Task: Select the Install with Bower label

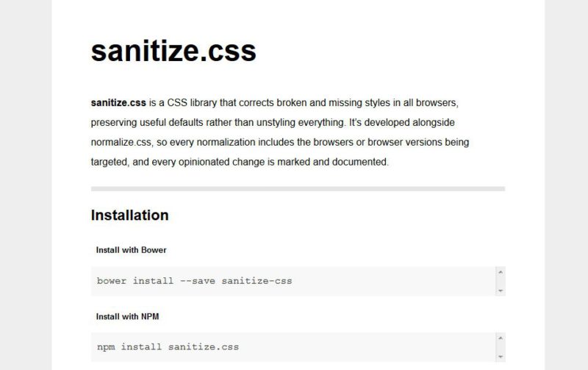Action: [131, 250]
